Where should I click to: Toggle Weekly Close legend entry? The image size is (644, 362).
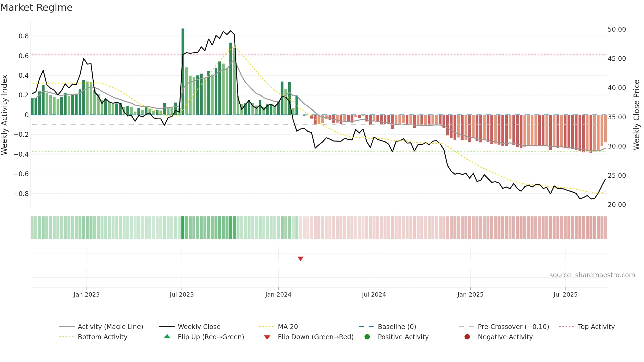click(x=190, y=327)
